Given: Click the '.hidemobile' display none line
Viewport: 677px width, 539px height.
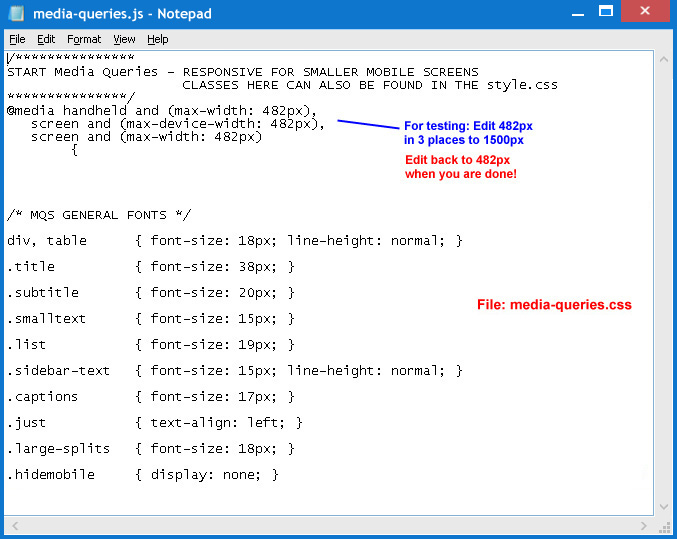Looking at the screenshot, I should 143,475.
